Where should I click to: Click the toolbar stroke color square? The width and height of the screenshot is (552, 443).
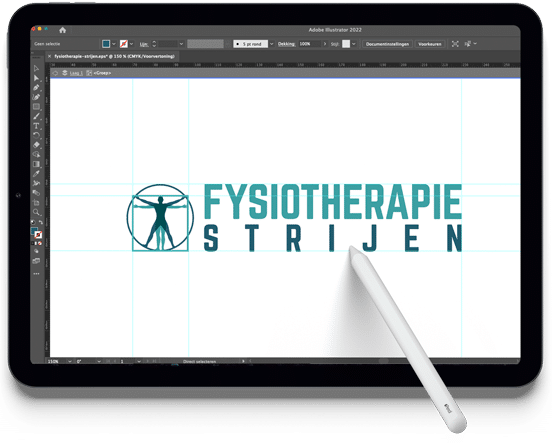tap(38, 235)
